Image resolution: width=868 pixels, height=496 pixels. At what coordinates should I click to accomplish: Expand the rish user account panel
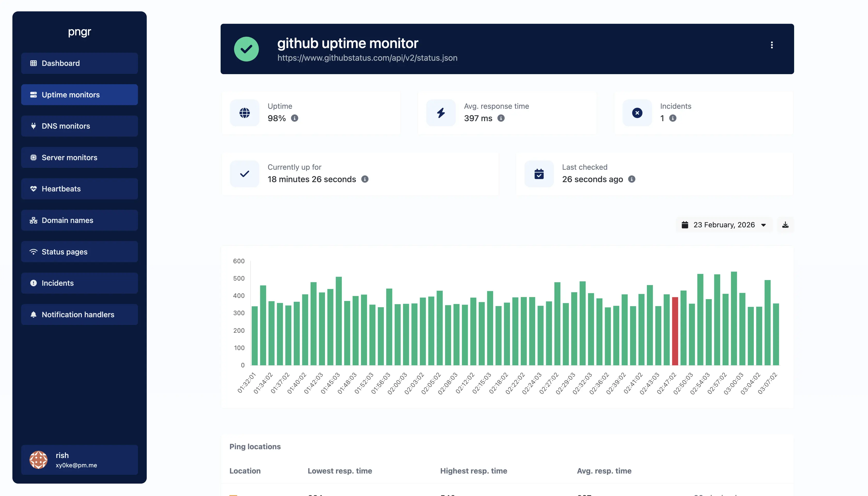79,460
